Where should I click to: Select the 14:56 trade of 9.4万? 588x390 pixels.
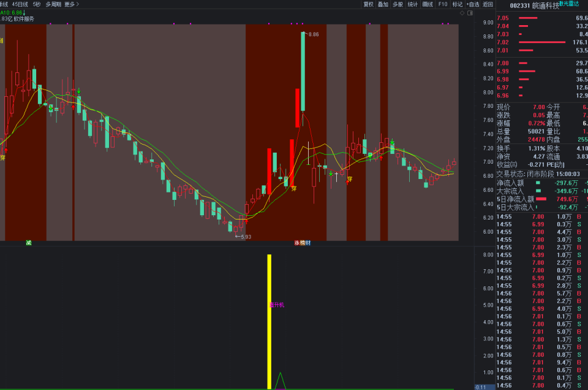542,362
